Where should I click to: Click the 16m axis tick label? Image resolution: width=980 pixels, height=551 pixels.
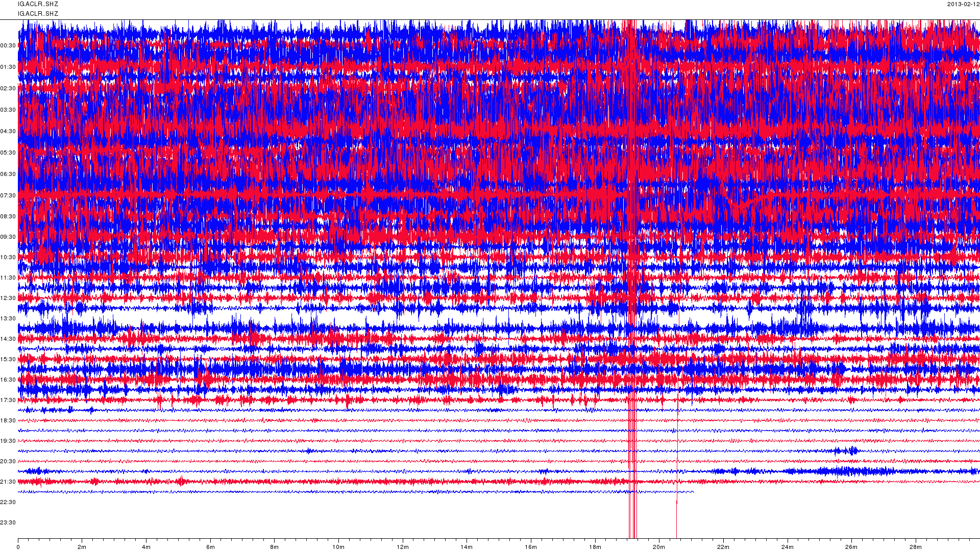531,547
